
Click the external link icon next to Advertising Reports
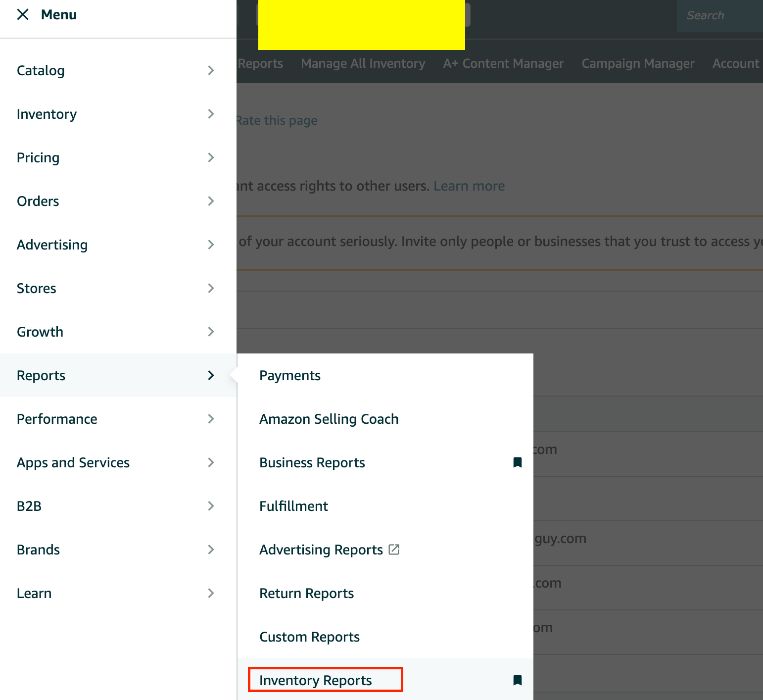click(x=394, y=550)
